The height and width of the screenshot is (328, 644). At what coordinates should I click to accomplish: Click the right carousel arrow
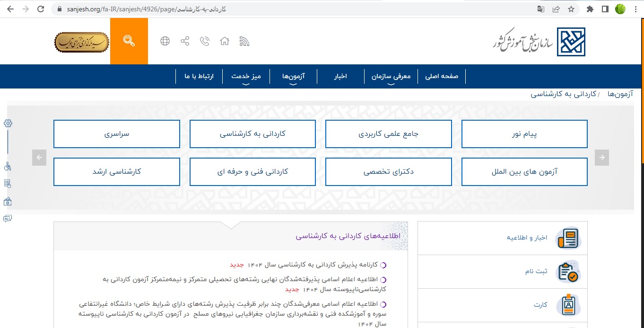(602, 158)
